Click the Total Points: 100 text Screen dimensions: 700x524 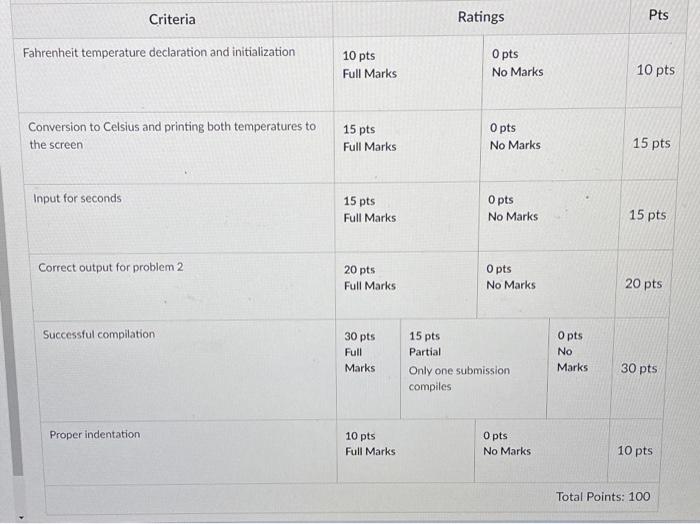pyautogui.click(x=603, y=496)
